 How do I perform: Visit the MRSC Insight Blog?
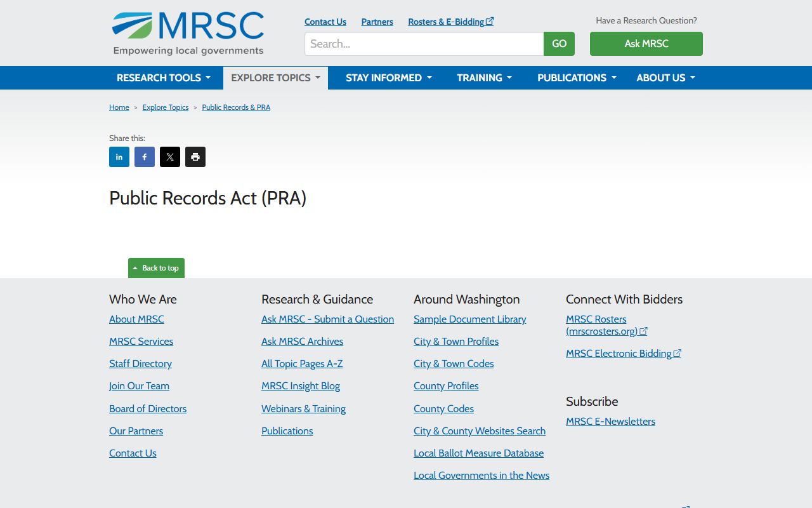coord(301,386)
